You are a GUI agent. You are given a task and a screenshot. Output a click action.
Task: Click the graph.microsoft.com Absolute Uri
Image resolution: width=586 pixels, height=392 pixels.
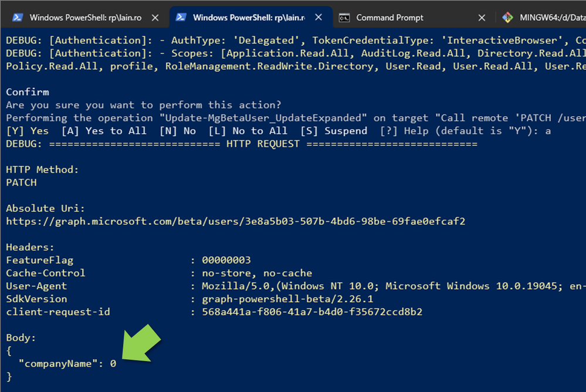235,221
